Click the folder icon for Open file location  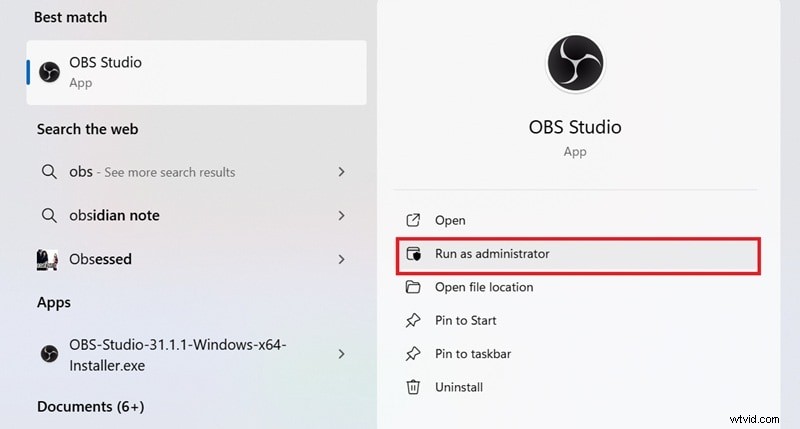coord(413,287)
